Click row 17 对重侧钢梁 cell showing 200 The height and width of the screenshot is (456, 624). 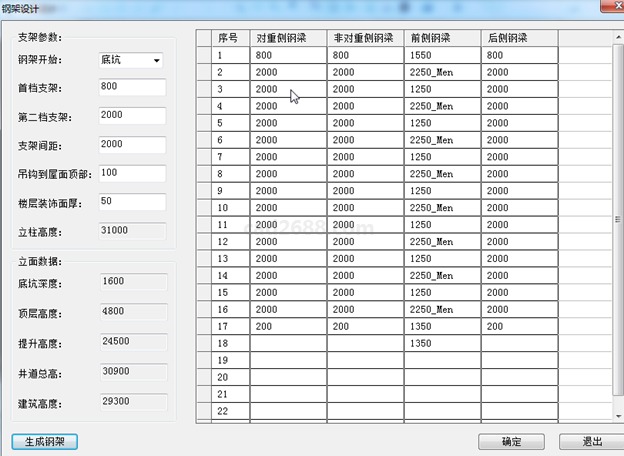pos(288,326)
